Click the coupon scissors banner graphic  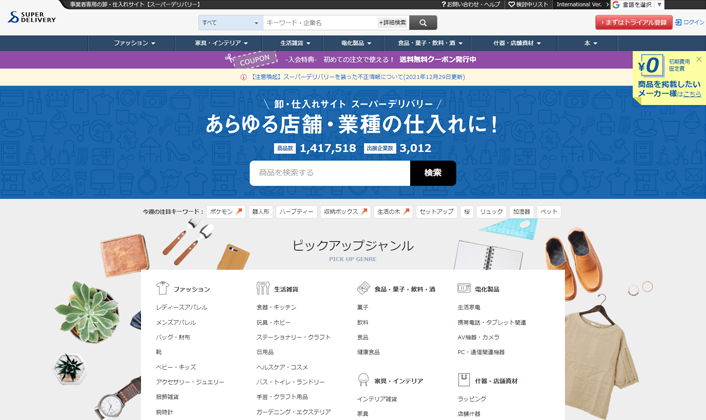click(251, 59)
